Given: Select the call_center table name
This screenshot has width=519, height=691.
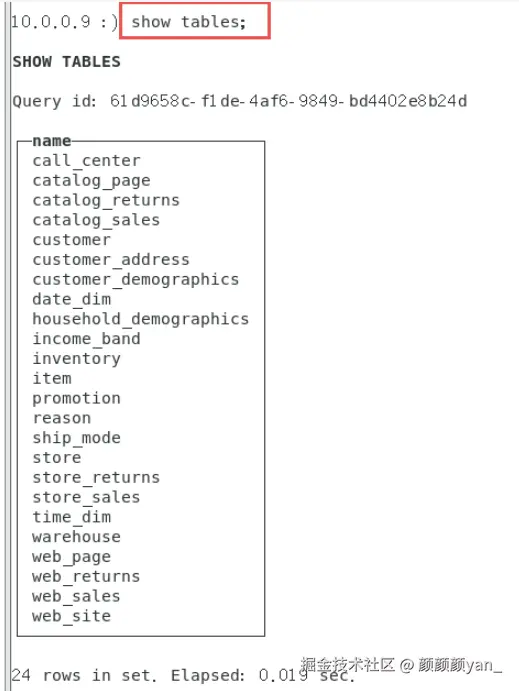Looking at the screenshot, I should click(x=86, y=160).
